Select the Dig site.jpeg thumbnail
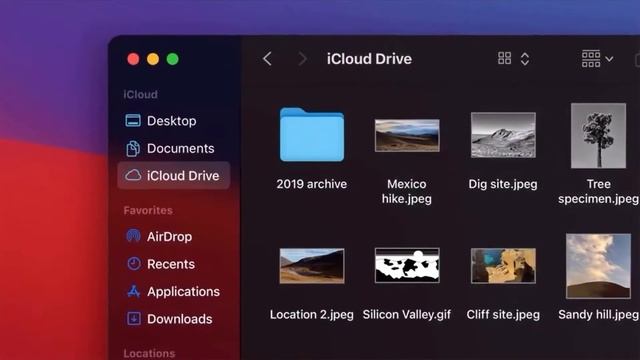640x360 pixels. pyautogui.click(x=503, y=135)
